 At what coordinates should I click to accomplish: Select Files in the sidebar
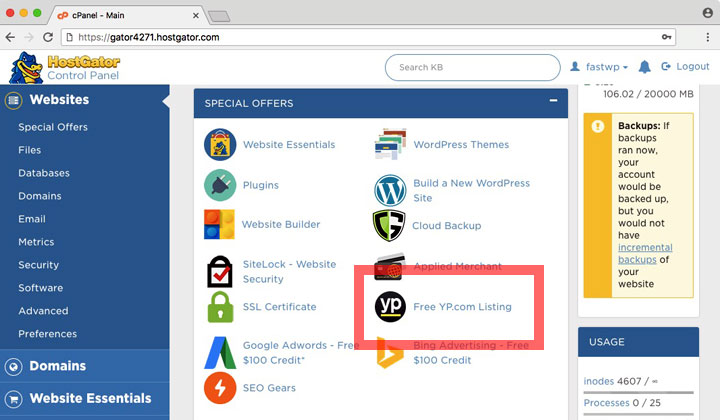point(30,150)
